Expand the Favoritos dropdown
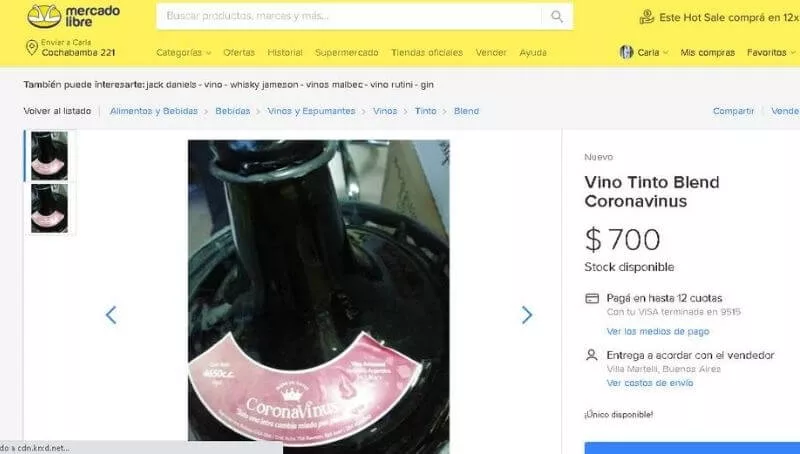800x454 pixels. pos(771,53)
